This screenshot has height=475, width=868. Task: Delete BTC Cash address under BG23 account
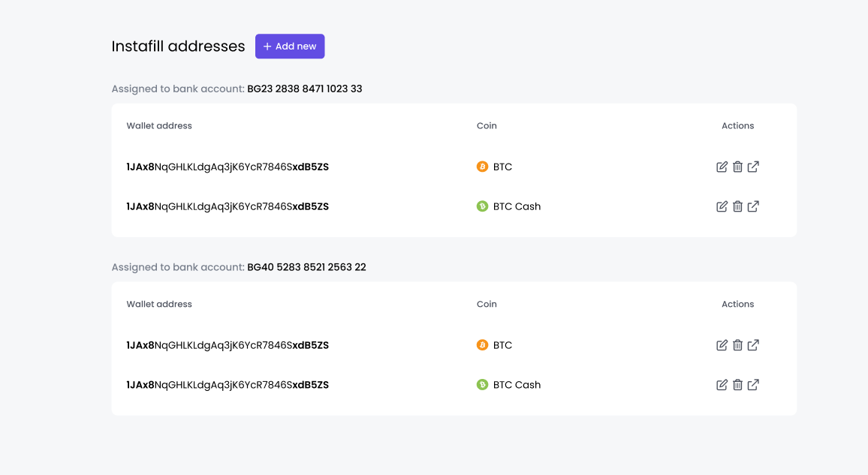point(737,207)
